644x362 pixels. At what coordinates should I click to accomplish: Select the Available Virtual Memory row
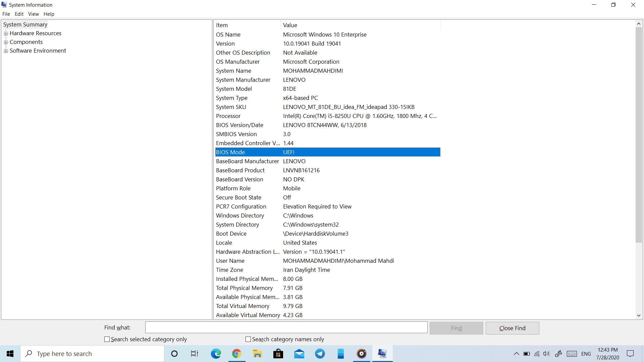click(x=327, y=315)
